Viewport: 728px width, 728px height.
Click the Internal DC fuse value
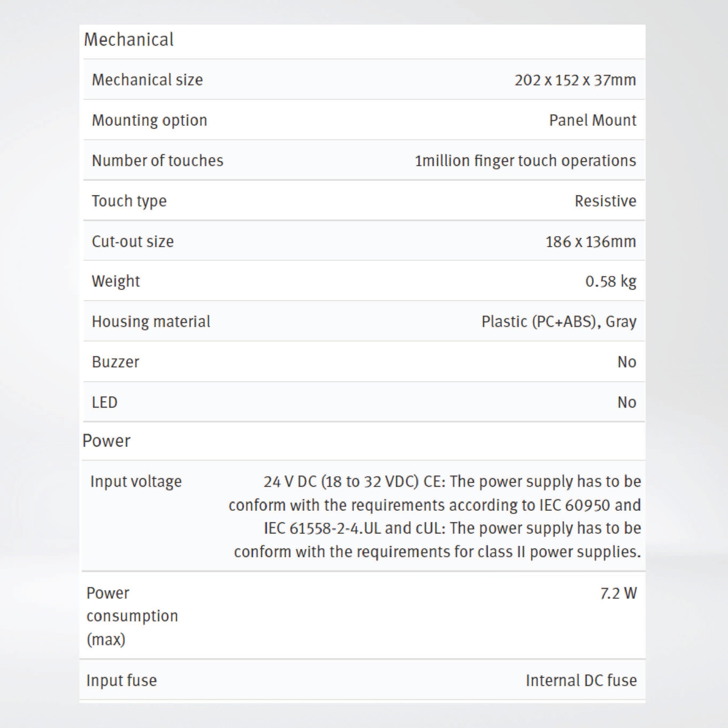[x=581, y=680]
